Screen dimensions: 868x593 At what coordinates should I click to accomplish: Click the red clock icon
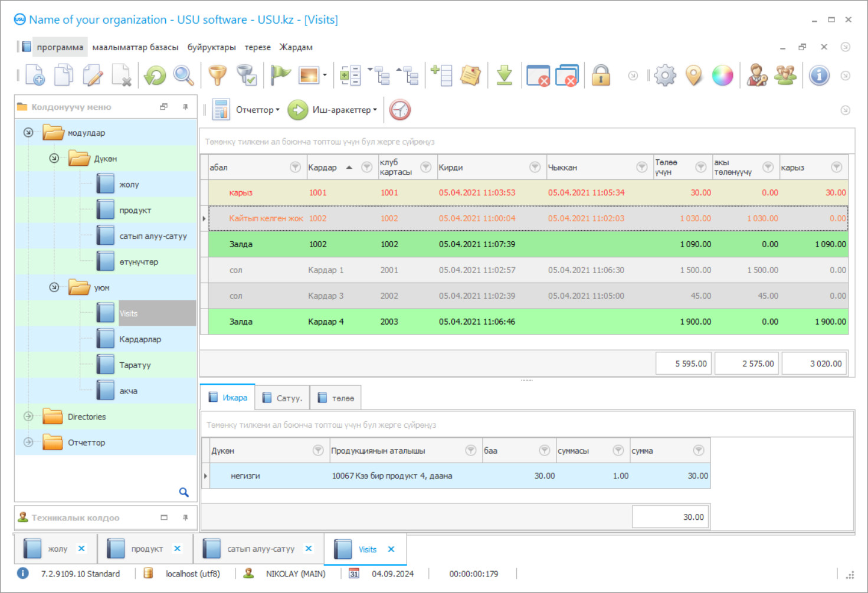click(400, 110)
